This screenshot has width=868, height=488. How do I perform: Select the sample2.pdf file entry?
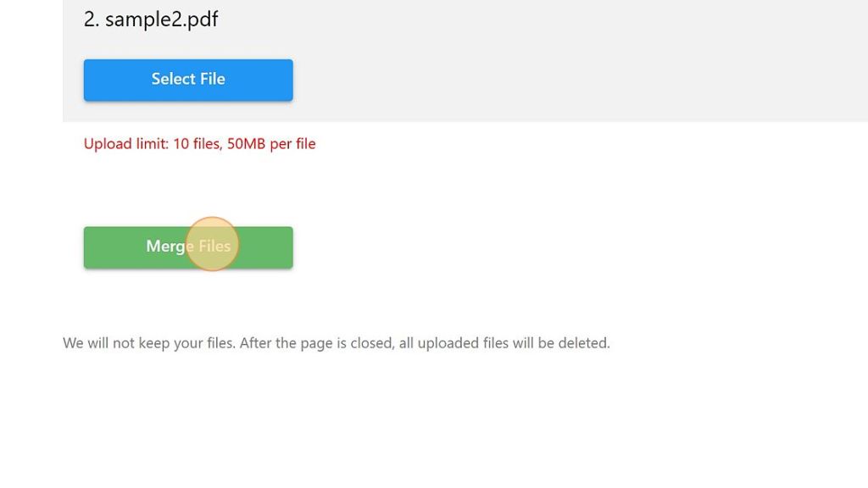coord(151,19)
